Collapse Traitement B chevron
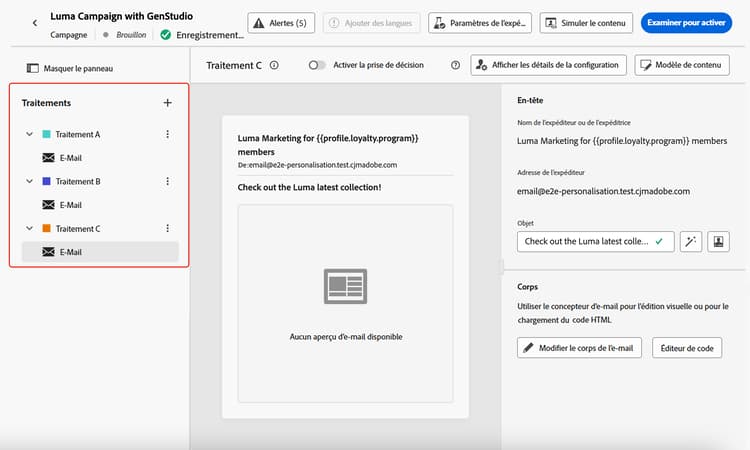Screen dimensions: 750x450 pyautogui.click(x=30, y=181)
